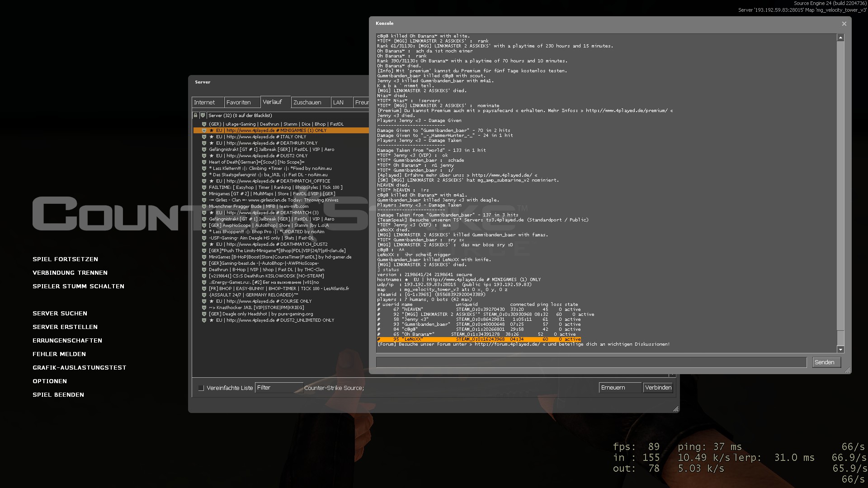
Task: Open Server suchen from the menu
Action: click(60, 314)
